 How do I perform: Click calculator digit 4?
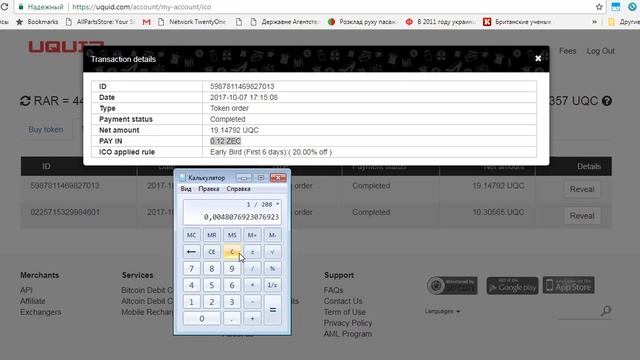(191, 285)
